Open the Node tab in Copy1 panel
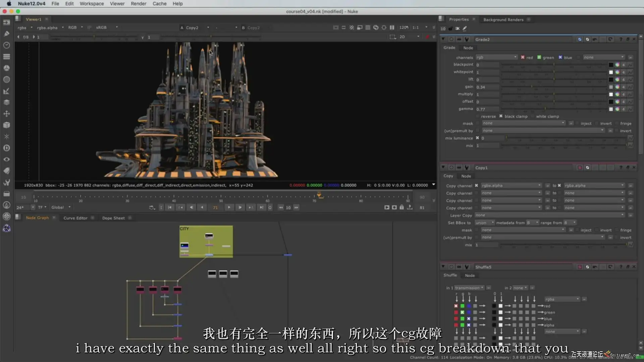This screenshot has width=644, height=362. [466, 176]
